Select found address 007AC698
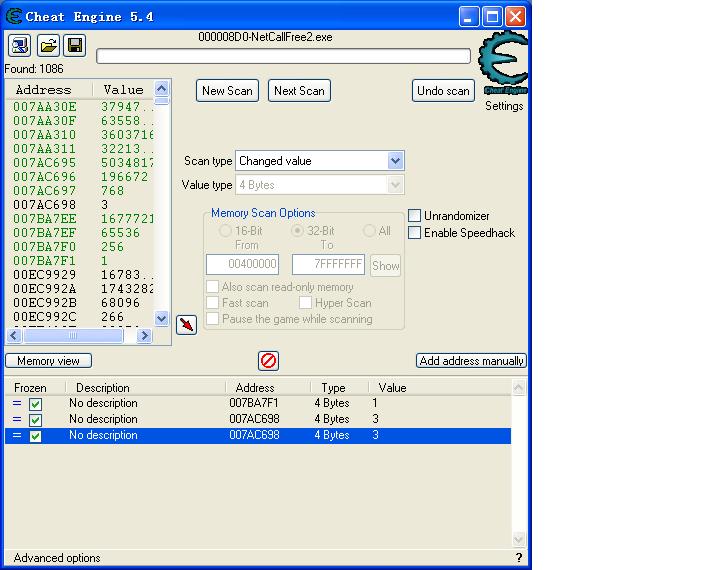Viewport: 720px width, 570px height. 45,204
